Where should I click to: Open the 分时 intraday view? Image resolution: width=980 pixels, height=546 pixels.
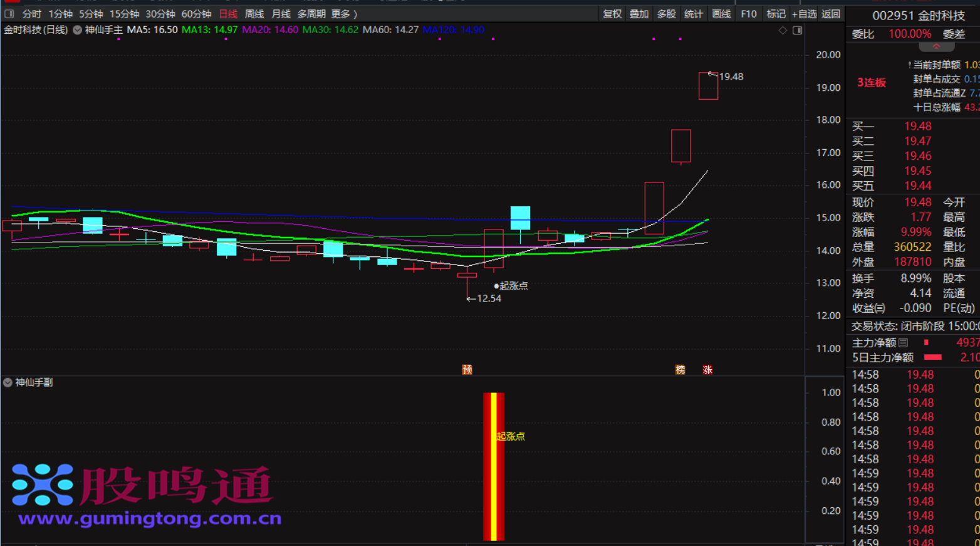pyautogui.click(x=31, y=14)
